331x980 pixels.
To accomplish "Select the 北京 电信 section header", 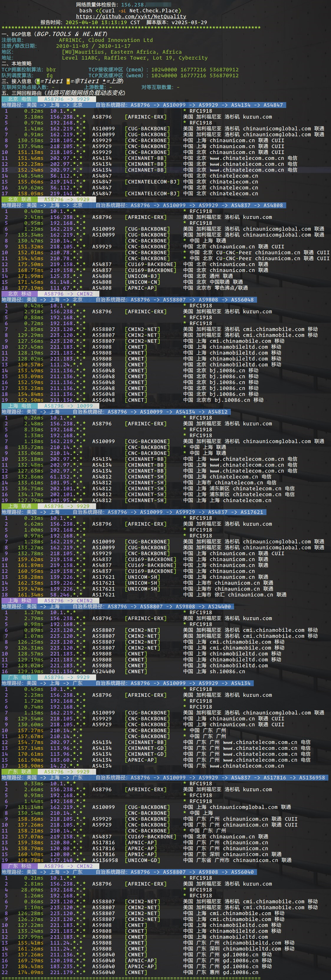I will click(x=19, y=99).
